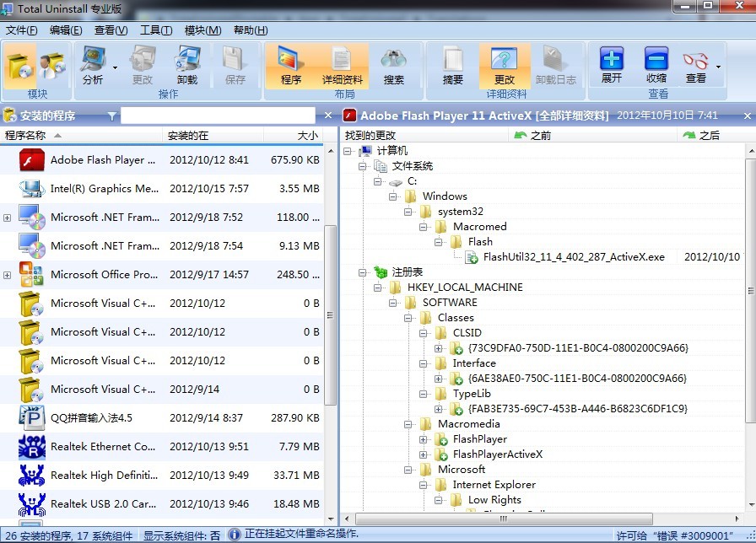
Task: Select Adobe Flash Player in program list
Action: click(x=162, y=160)
